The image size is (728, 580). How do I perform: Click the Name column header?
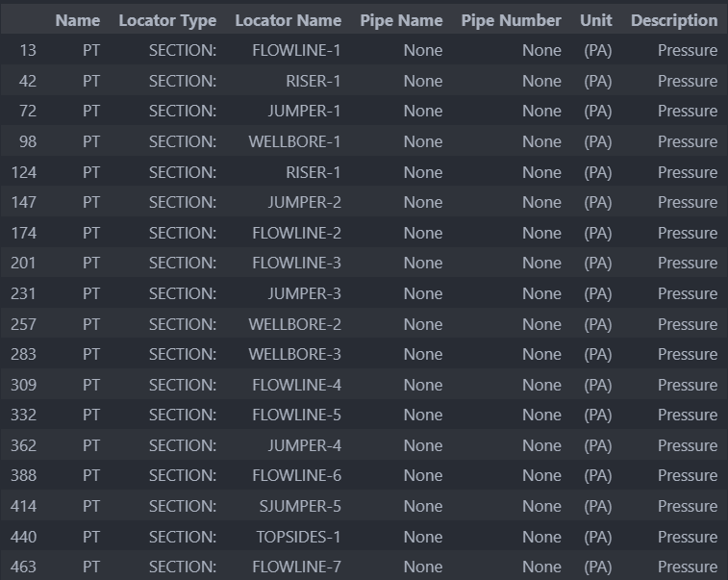click(78, 20)
